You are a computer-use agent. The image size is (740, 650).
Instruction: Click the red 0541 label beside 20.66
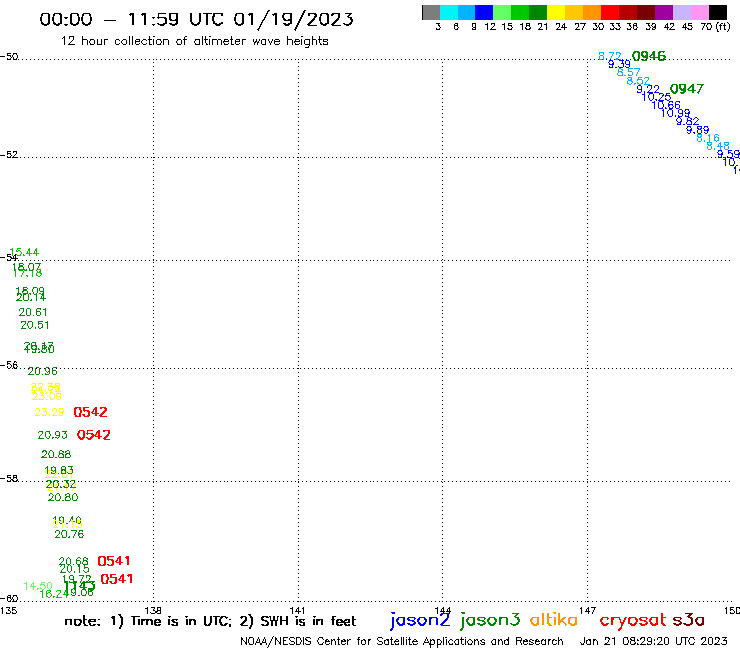(x=114, y=561)
